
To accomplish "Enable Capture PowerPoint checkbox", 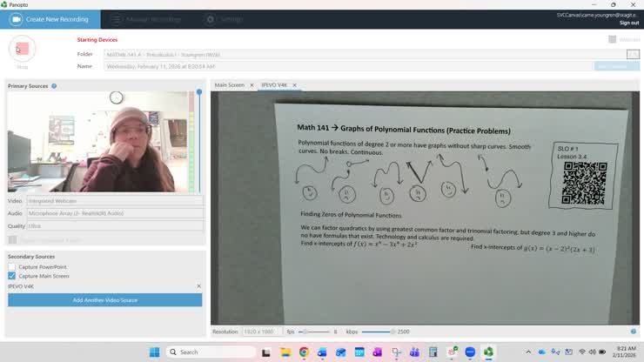I will (11, 267).
